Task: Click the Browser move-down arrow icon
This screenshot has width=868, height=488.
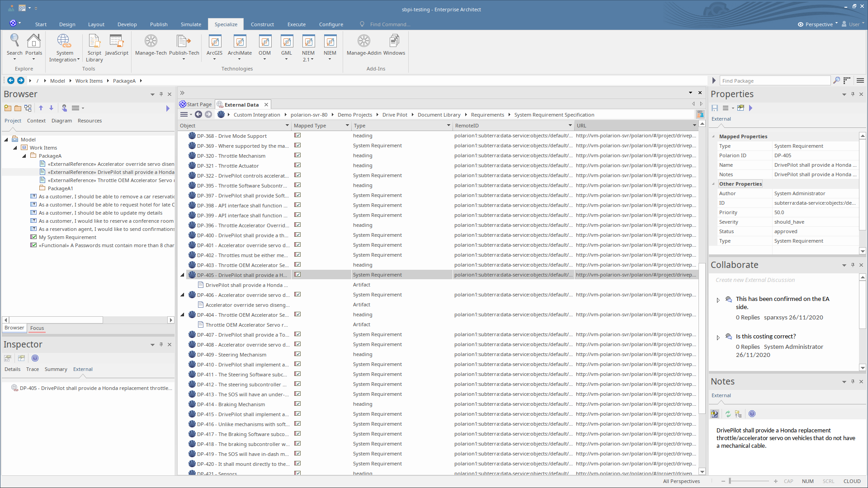Action: click(x=51, y=108)
